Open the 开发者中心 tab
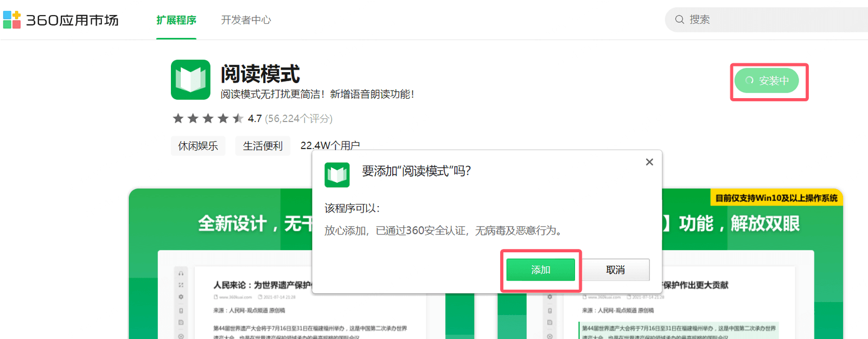The height and width of the screenshot is (339, 868). [x=246, y=20]
